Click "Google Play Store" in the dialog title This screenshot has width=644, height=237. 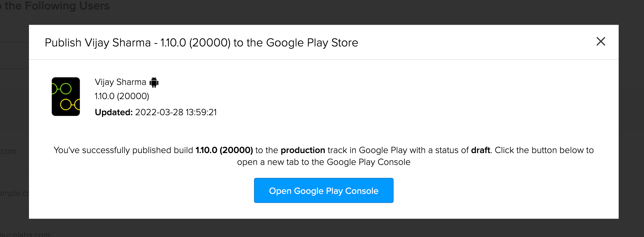pyautogui.click(x=312, y=43)
